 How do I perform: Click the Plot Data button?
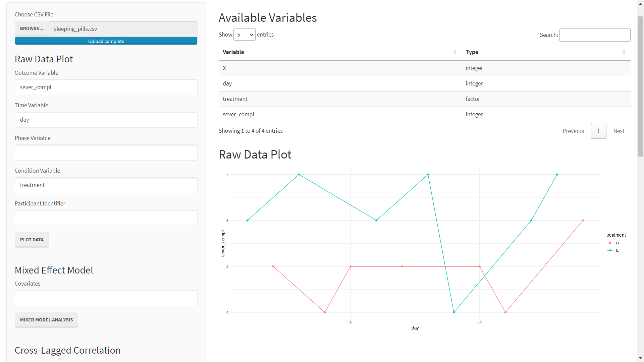click(x=32, y=240)
